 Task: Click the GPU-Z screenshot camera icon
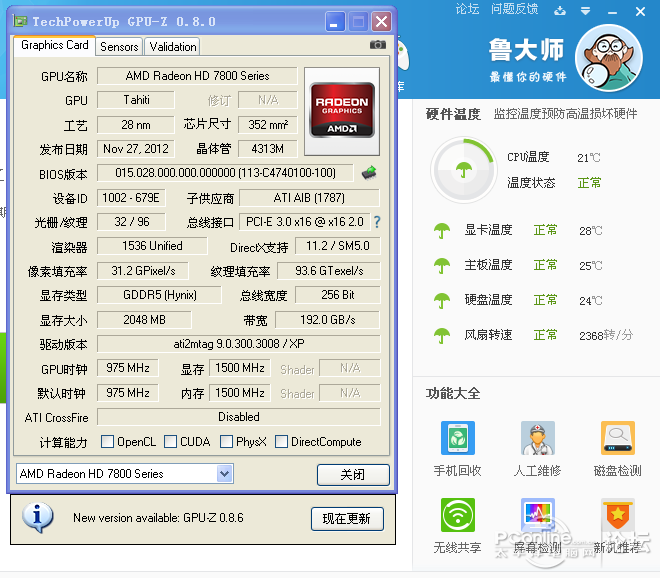pyautogui.click(x=378, y=45)
